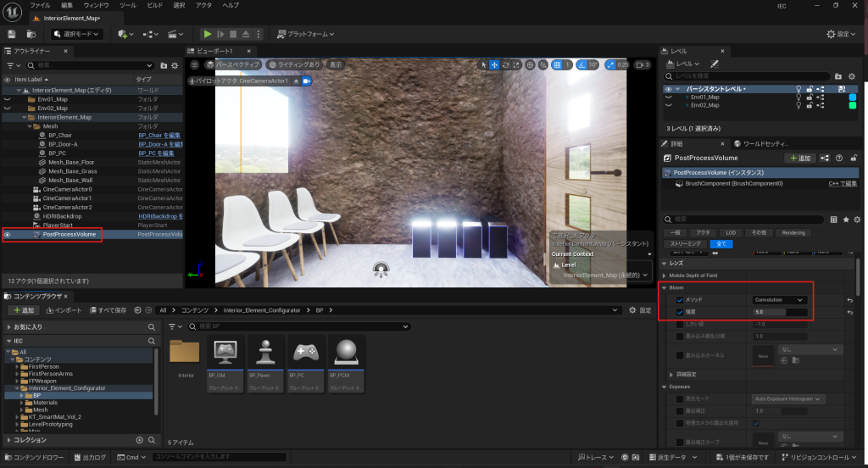Open the ファイル menu
Screen dimensions: 868x468
click(x=41, y=5)
